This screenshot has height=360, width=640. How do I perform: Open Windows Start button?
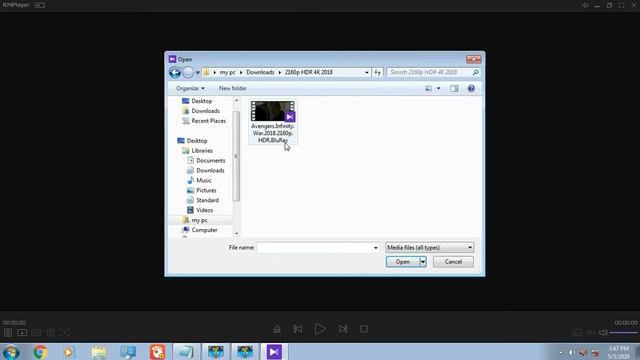[11, 352]
